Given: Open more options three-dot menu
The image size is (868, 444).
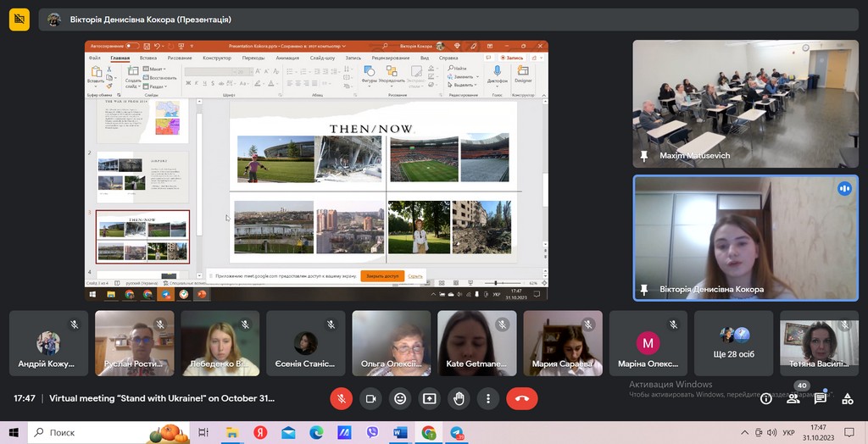Looking at the screenshot, I should (x=488, y=398).
